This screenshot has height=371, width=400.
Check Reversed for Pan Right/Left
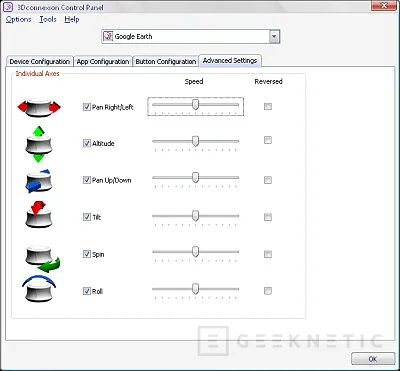[x=268, y=107]
